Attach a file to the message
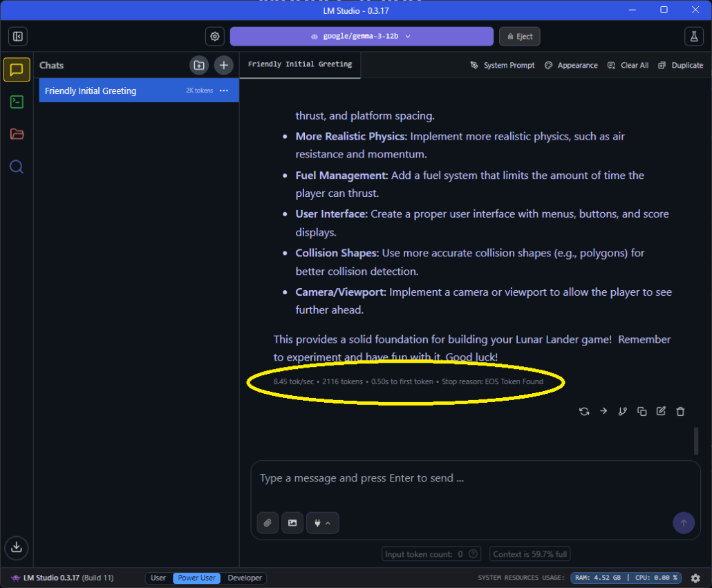Screen dimensions: 712x588 pos(268,522)
